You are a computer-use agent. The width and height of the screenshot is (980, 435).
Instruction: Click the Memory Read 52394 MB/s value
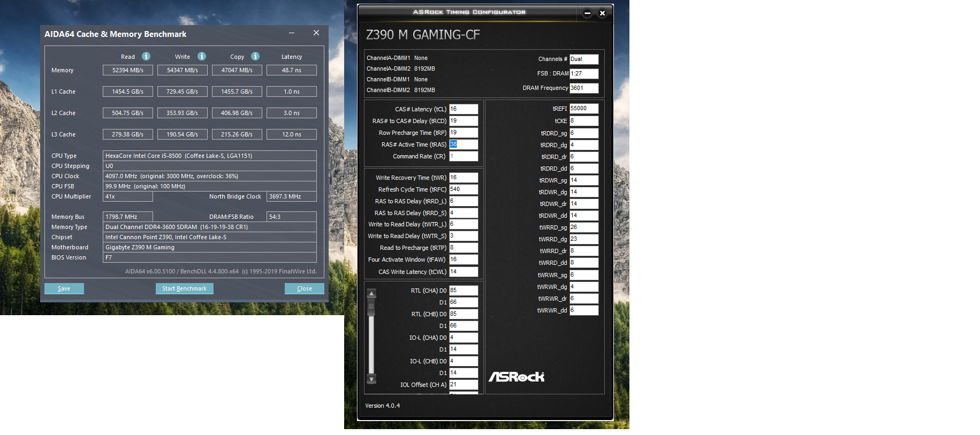(128, 70)
